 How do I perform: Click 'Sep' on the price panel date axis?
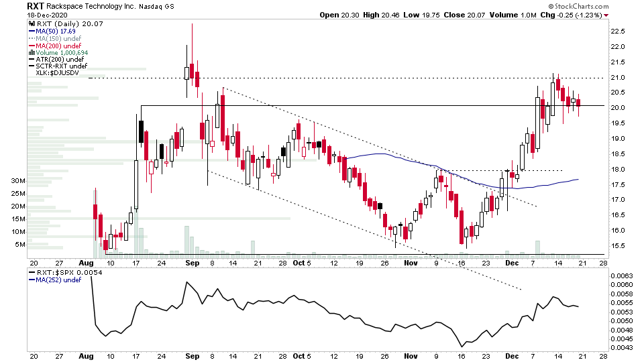pyautogui.click(x=193, y=263)
